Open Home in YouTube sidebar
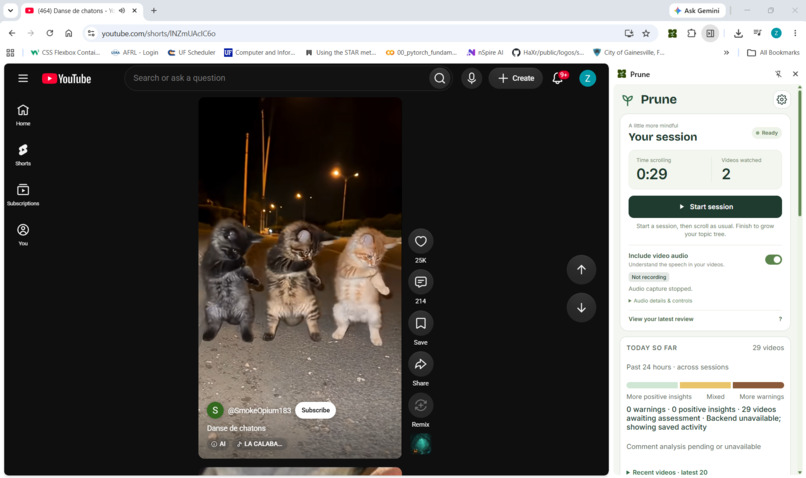The width and height of the screenshot is (806, 478). [23, 115]
